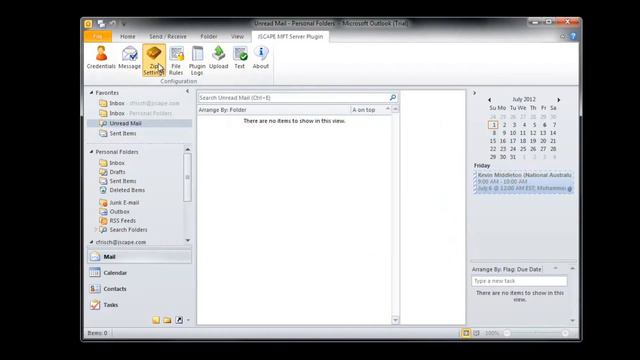Switch to Normal view in status bar
Viewport: 640px width, 360px height.
coord(466,333)
